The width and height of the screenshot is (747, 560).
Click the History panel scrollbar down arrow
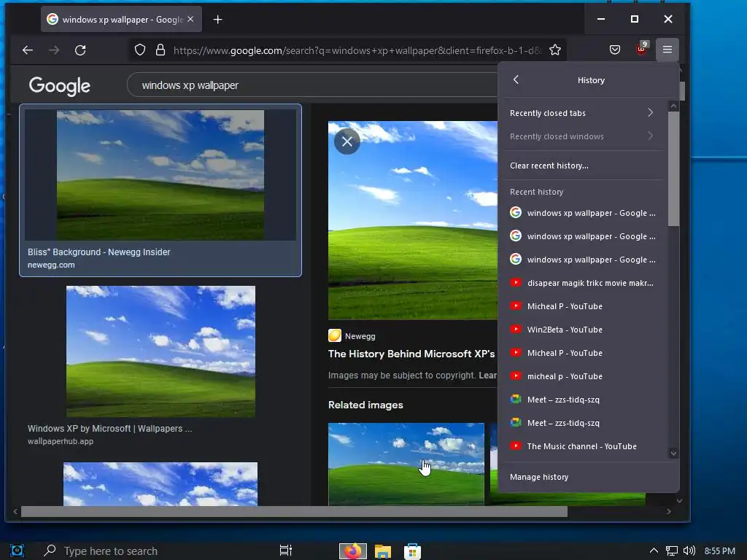point(673,454)
